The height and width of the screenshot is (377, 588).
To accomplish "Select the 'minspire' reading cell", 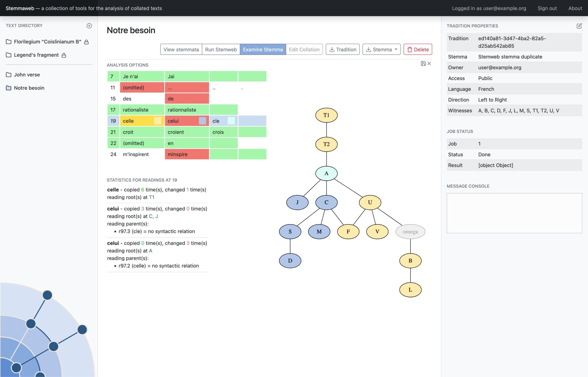I will coord(187,154).
